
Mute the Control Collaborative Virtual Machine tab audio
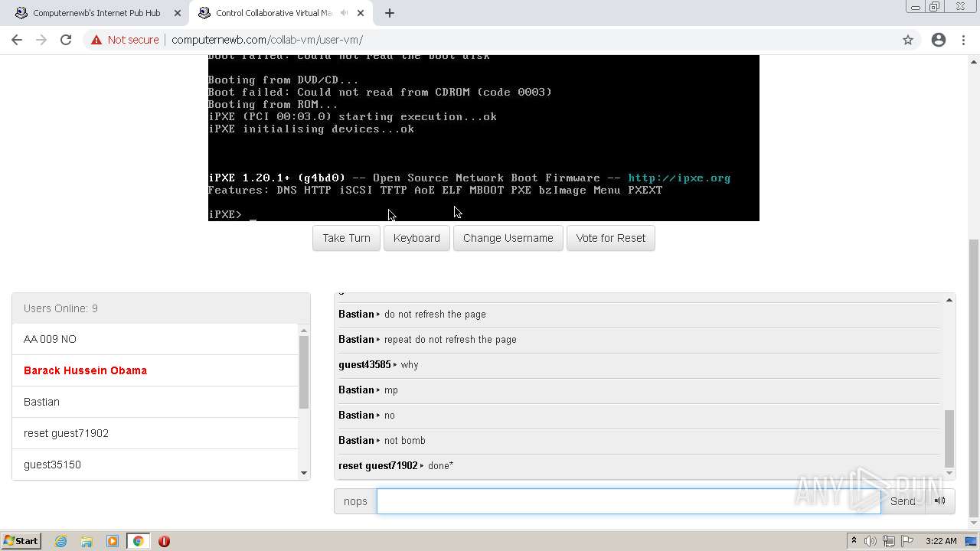(344, 13)
